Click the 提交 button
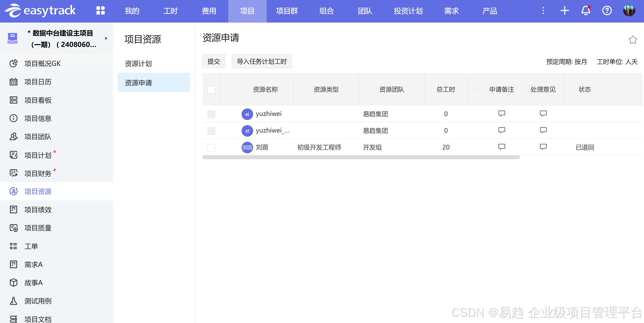This screenshot has height=323, width=644. (x=214, y=62)
